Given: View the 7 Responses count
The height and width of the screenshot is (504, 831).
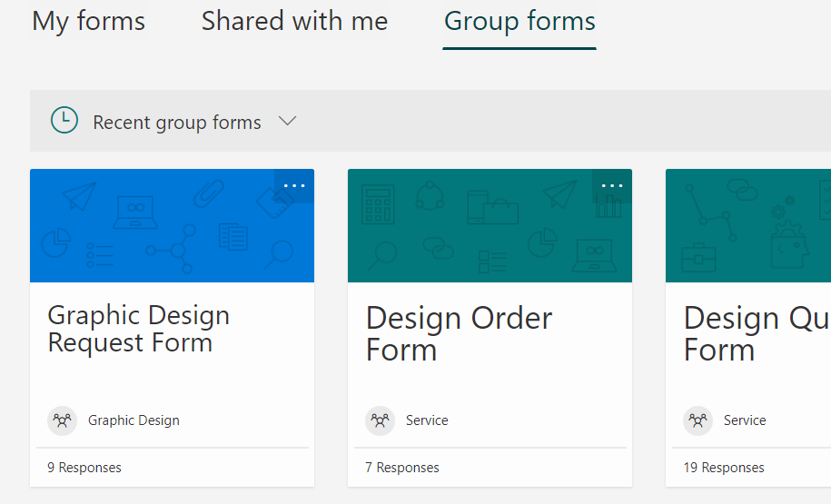Looking at the screenshot, I should (402, 468).
